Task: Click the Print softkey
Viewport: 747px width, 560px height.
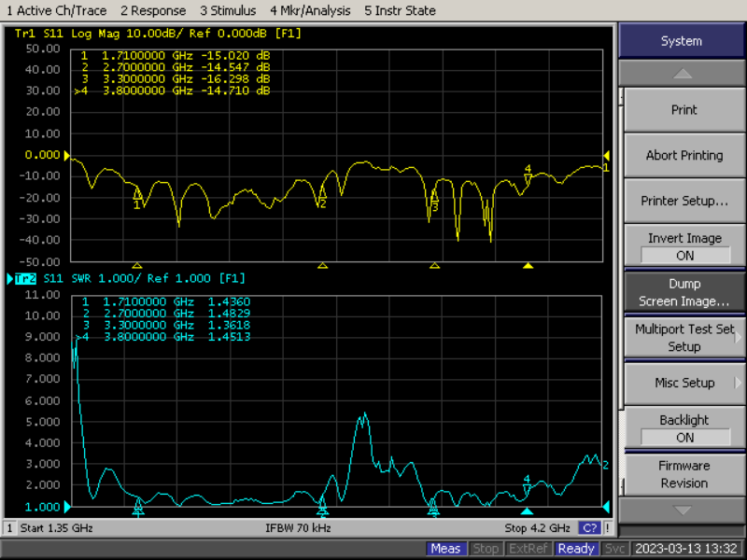Action: (x=684, y=110)
